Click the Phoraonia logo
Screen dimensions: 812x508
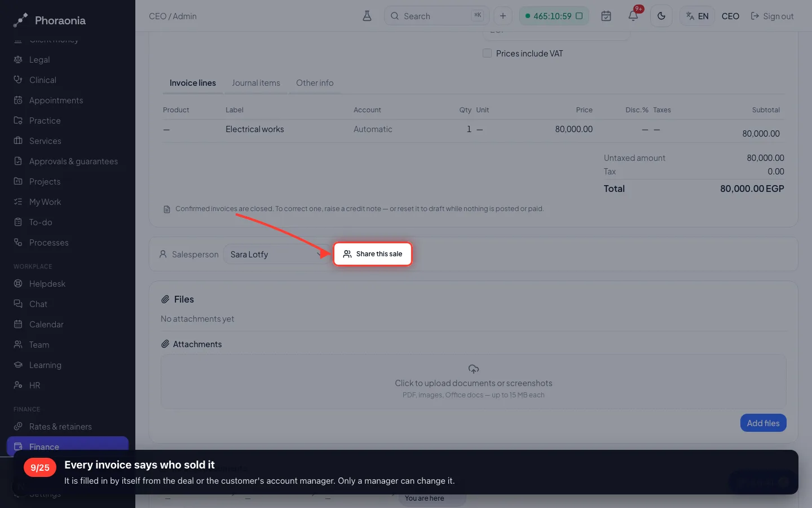(50, 20)
